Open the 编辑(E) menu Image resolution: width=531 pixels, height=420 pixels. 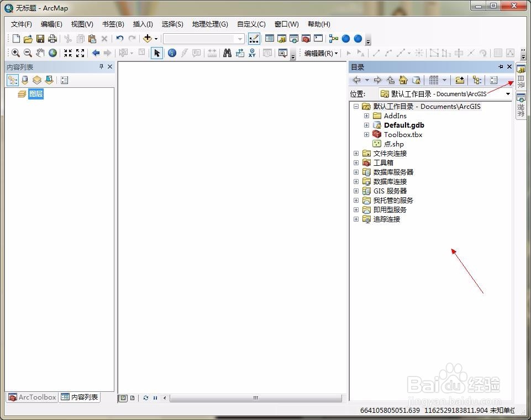[51, 24]
